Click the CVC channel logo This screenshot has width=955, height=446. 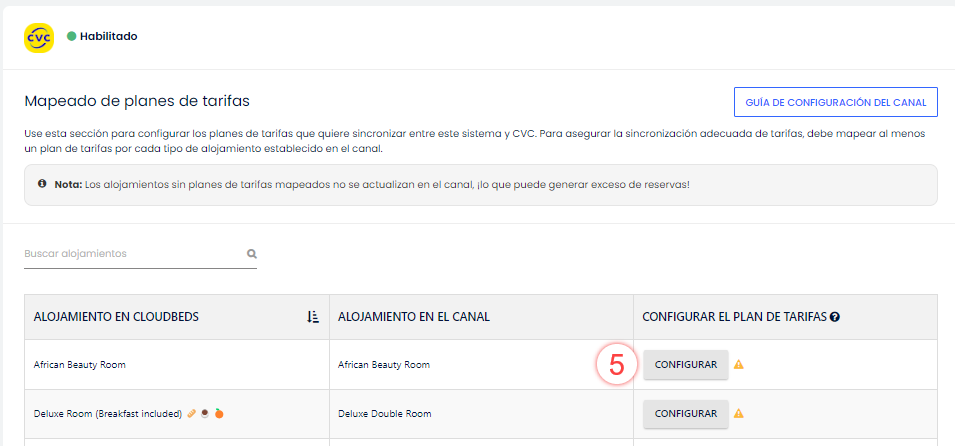[39, 37]
